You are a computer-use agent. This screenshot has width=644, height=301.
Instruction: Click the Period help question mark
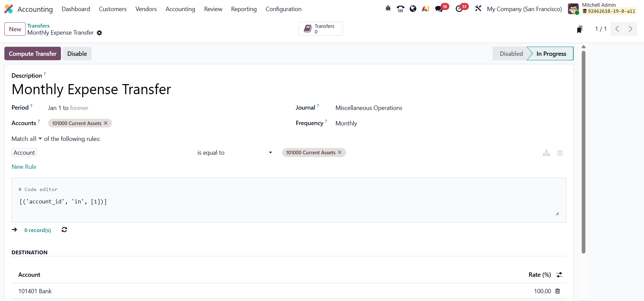(x=31, y=106)
